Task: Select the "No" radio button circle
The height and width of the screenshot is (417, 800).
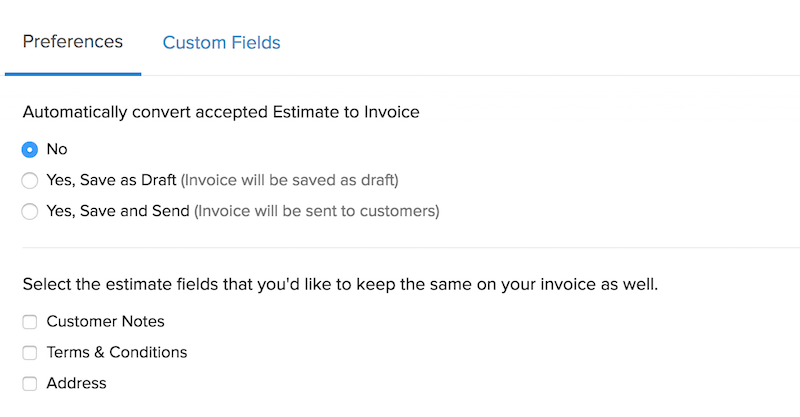Action: pos(30,149)
